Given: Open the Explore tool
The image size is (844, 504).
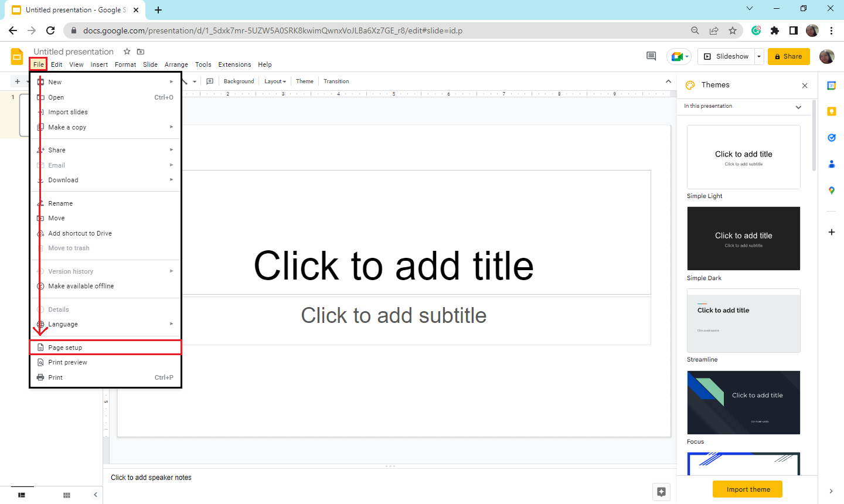Looking at the screenshot, I should [x=661, y=492].
